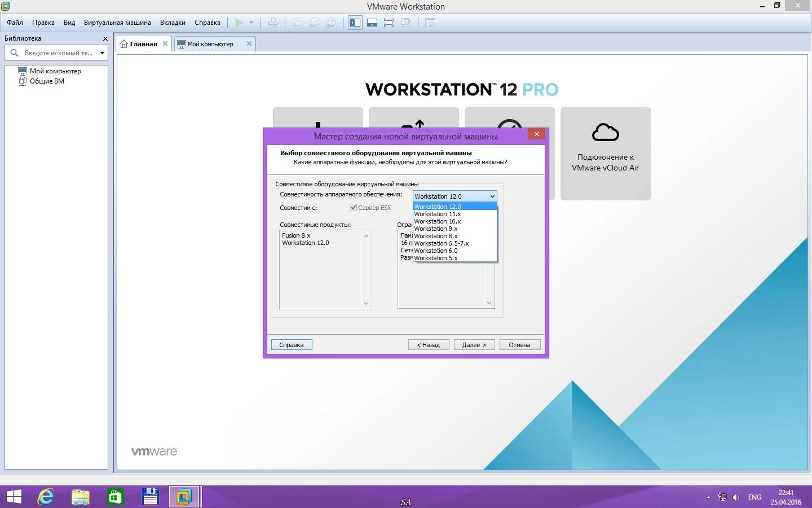Toggle the Сервер ESX checkbox
Image resolution: width=812 pixels, height=508 pixels.
click(x=353, y=208)
